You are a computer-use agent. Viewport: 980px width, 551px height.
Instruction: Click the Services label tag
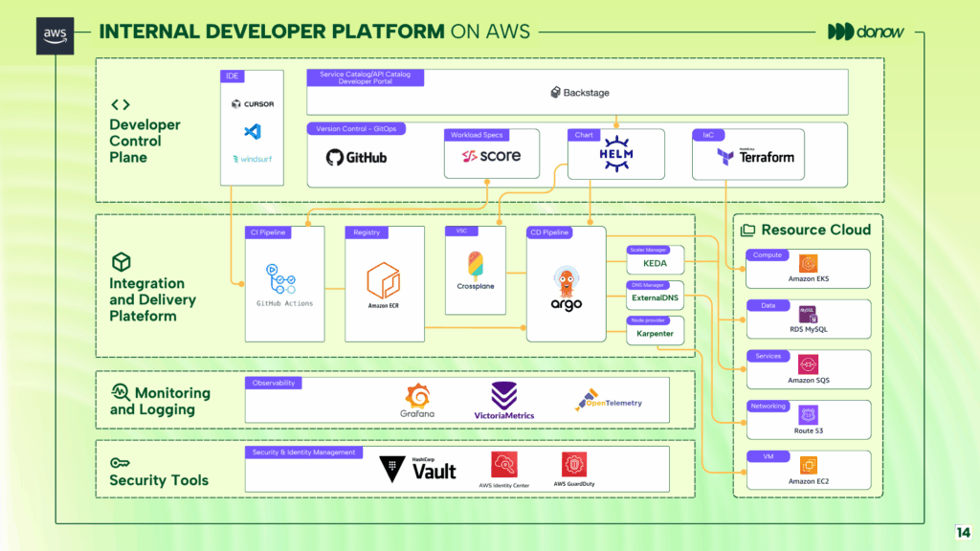point(768,356)
